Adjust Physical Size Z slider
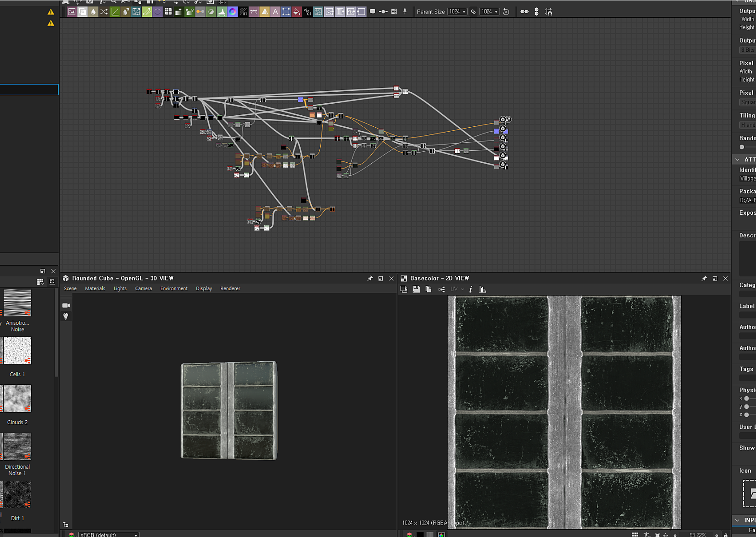This screenshot has height=537, width=756. (746, 415)
